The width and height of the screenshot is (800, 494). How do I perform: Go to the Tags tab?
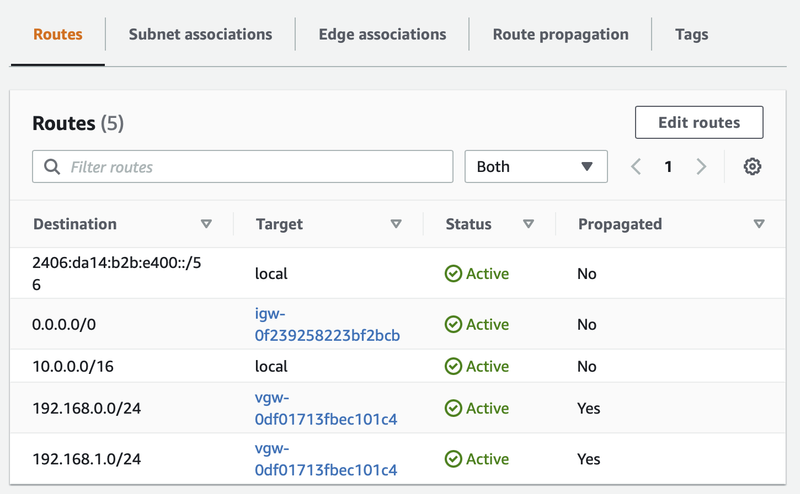coord(691,34)
